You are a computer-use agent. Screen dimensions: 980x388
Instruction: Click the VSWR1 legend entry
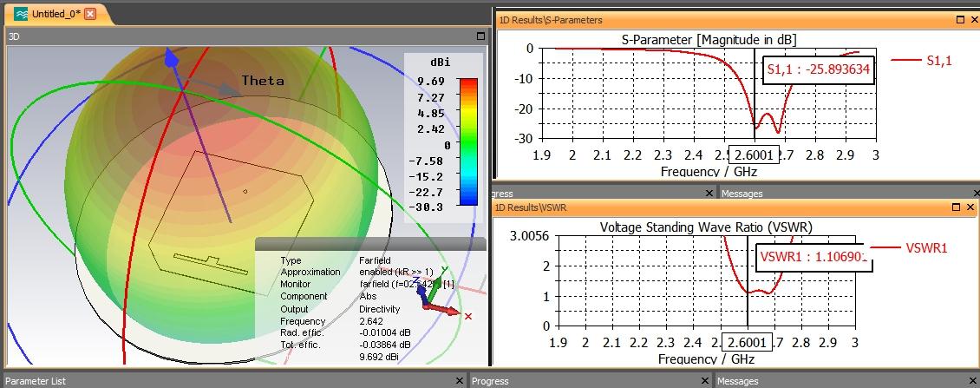pyautogui.click(x=909, y=248)
